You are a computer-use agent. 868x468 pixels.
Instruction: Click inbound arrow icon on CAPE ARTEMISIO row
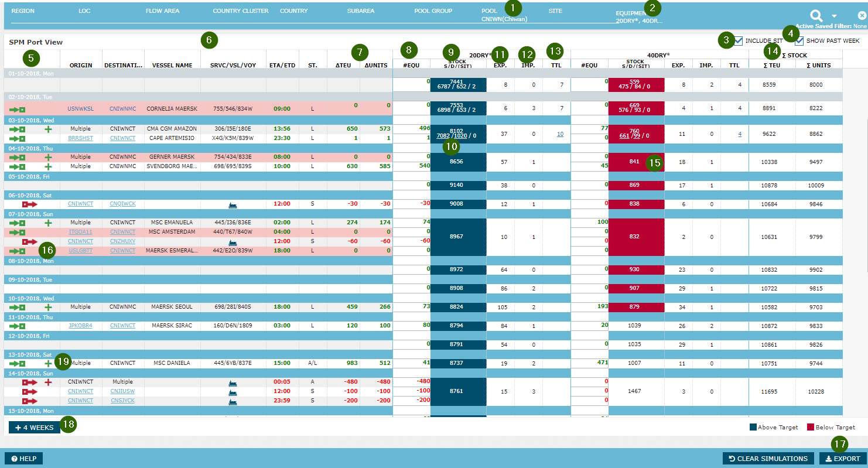click(18, 138)
